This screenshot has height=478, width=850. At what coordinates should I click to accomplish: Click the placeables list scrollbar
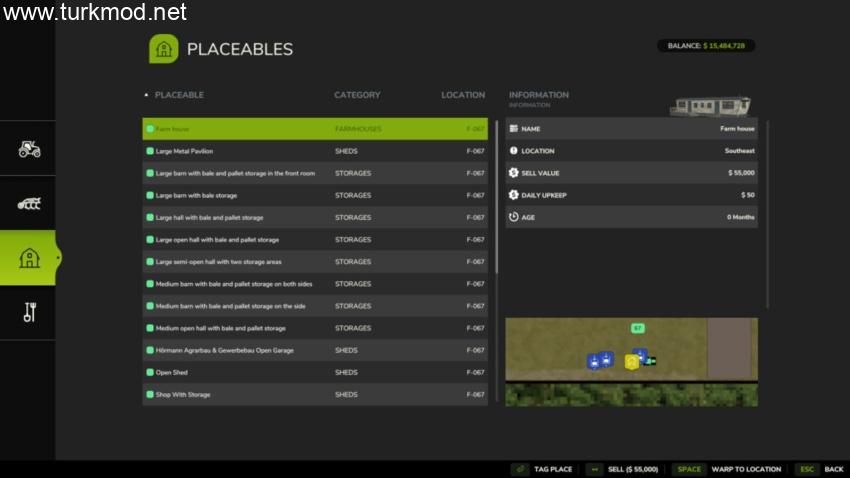[496, 196]
